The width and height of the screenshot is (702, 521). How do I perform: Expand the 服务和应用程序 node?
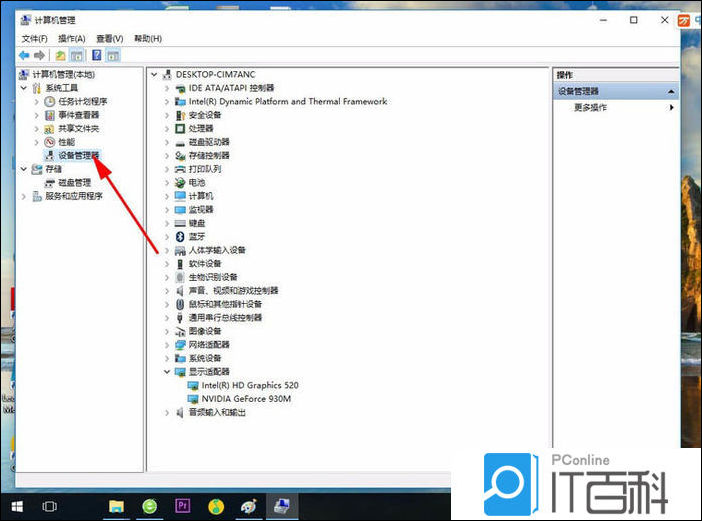pos(24,196)
